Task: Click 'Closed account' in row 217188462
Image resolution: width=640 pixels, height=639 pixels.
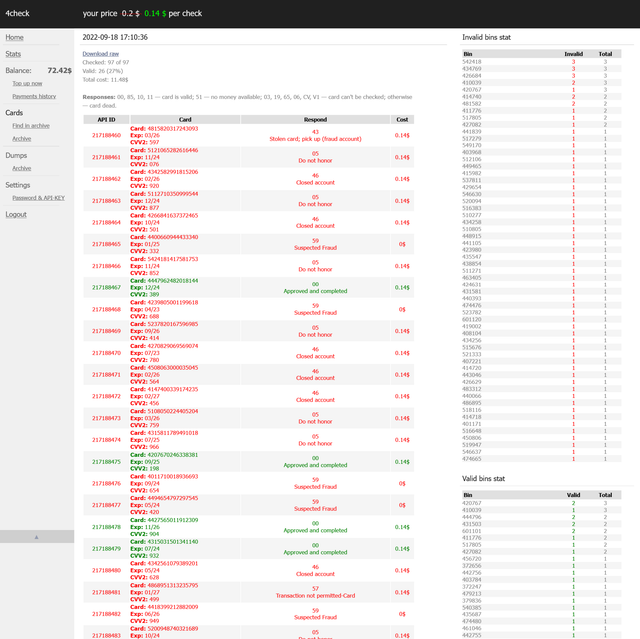Action: 315,182
